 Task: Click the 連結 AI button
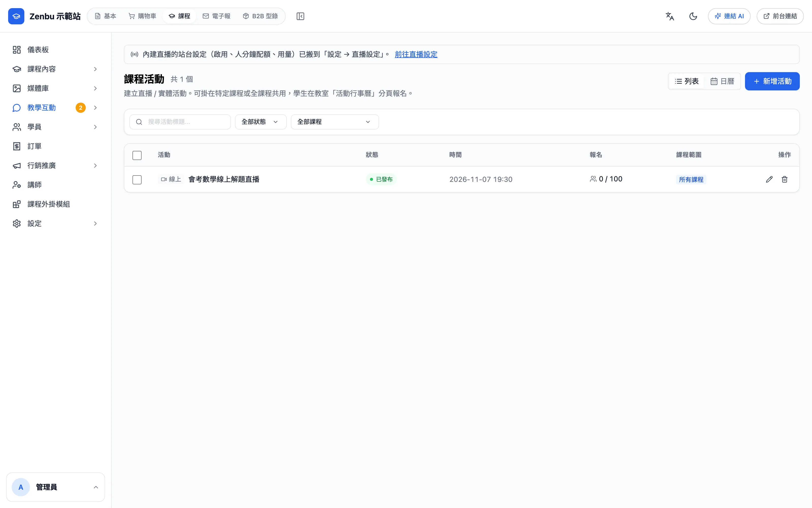pyautogui.click(x=729, y=16)
